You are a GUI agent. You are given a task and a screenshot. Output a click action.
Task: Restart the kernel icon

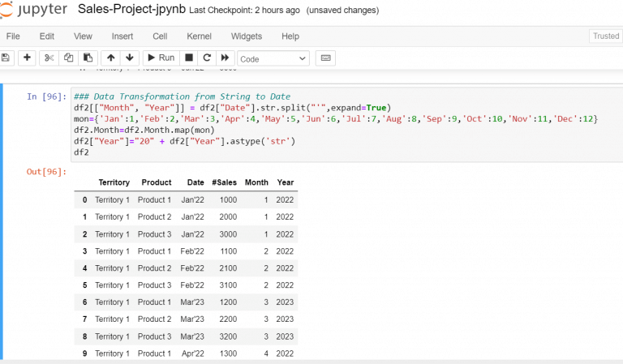click(207, 58)
